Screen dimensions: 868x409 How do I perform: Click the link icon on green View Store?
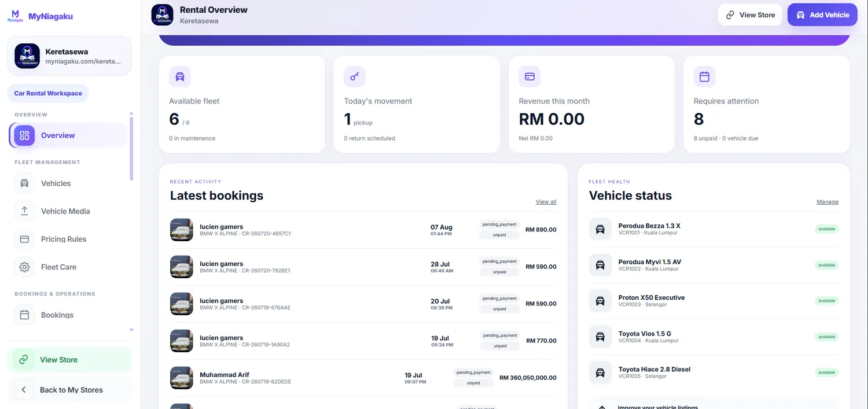(x=24, y=360)
